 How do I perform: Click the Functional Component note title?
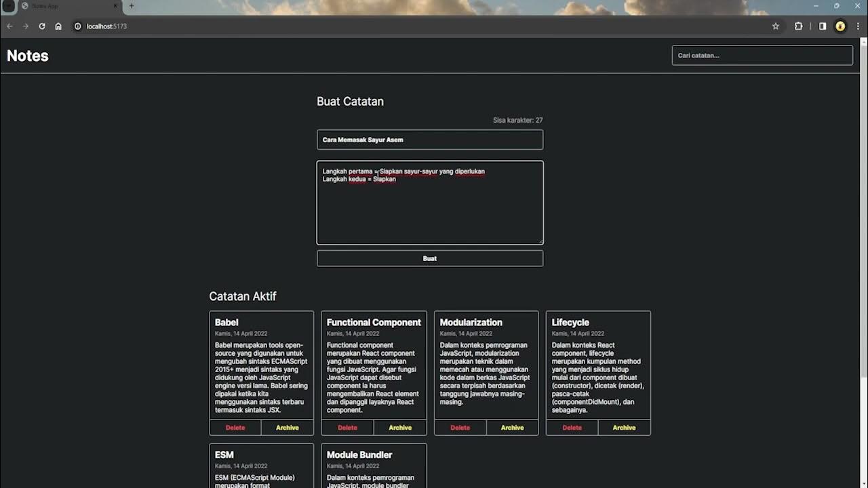tap(374, 323)
